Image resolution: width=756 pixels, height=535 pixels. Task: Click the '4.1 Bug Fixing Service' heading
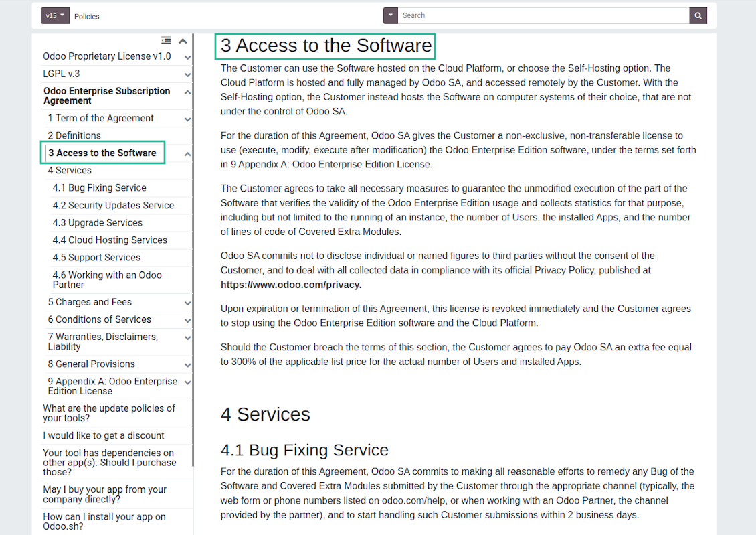point(304,449)
